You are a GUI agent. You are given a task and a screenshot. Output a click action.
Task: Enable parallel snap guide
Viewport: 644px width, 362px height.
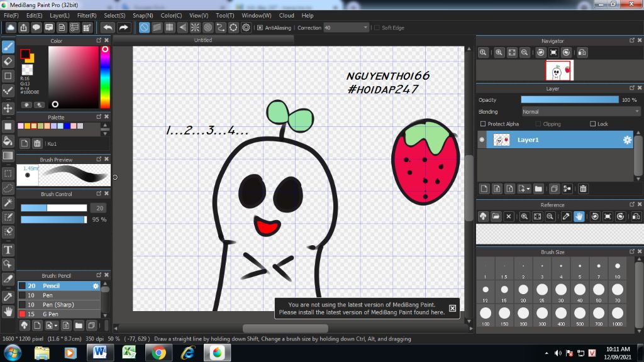[157, 28]
